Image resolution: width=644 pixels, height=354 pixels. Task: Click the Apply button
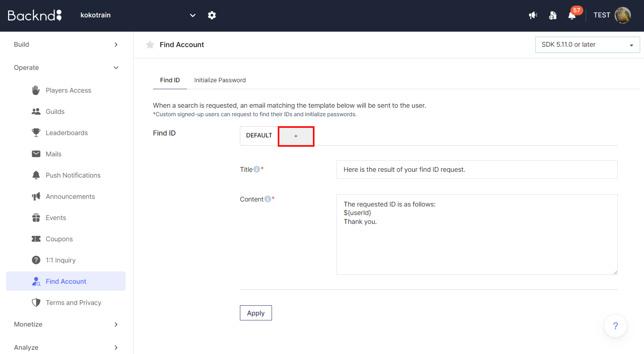(x=256, y=313)
